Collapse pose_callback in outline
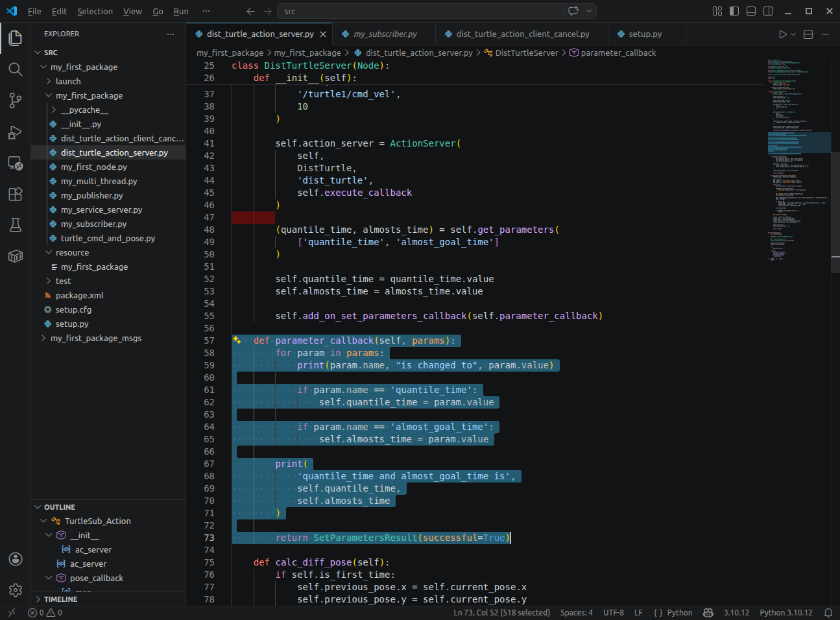840x620 pixels. (x=49, y=578)
